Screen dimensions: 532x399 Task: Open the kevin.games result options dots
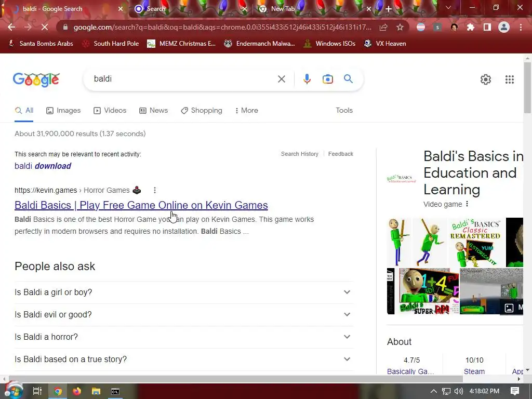click(x=155, y=190)
